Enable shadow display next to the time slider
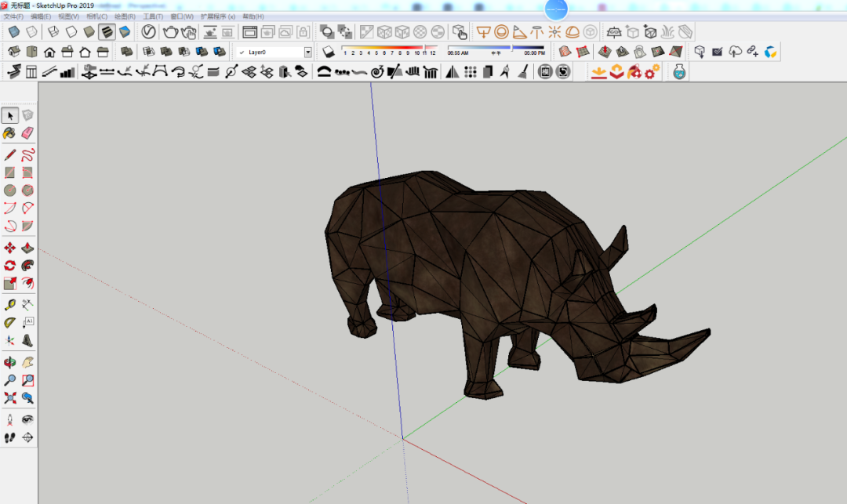This screenshot has width=847, height=504. (x=328, y=53)
